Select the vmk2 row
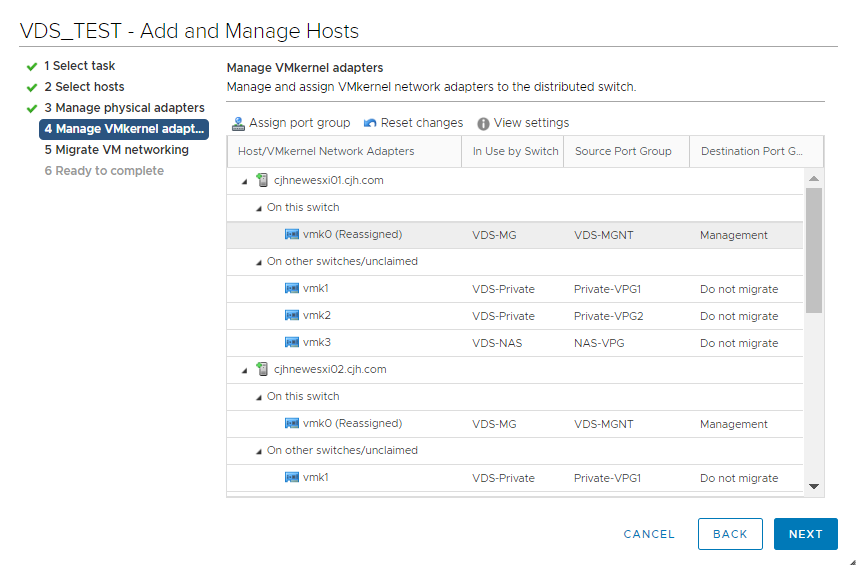 coord(515,316)
